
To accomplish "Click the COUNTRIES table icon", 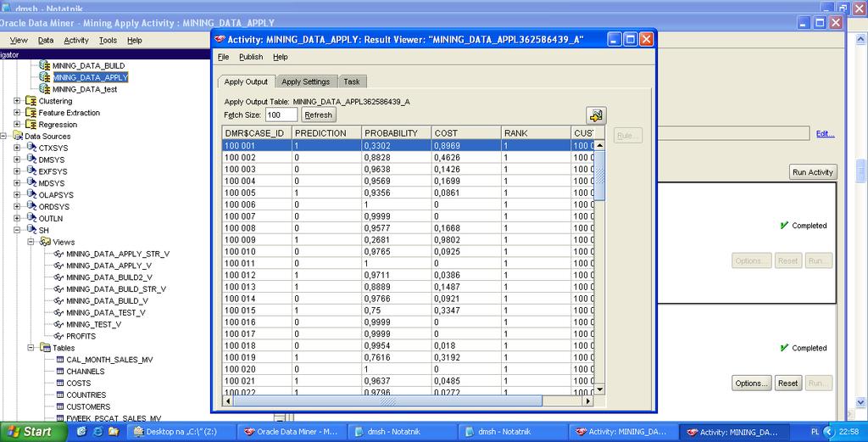I will (60, 395).
